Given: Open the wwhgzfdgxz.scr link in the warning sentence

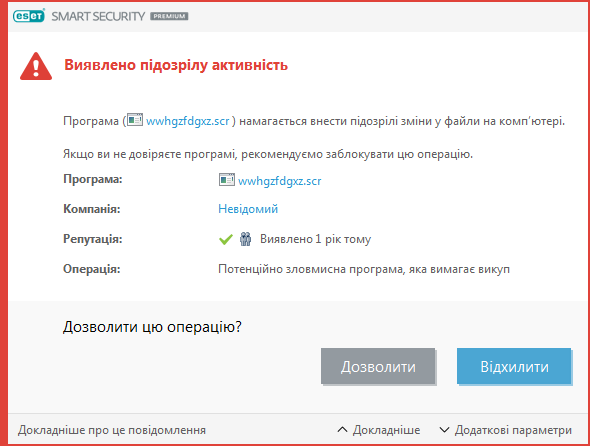Looking at the screenshot, I should point(188,121).
